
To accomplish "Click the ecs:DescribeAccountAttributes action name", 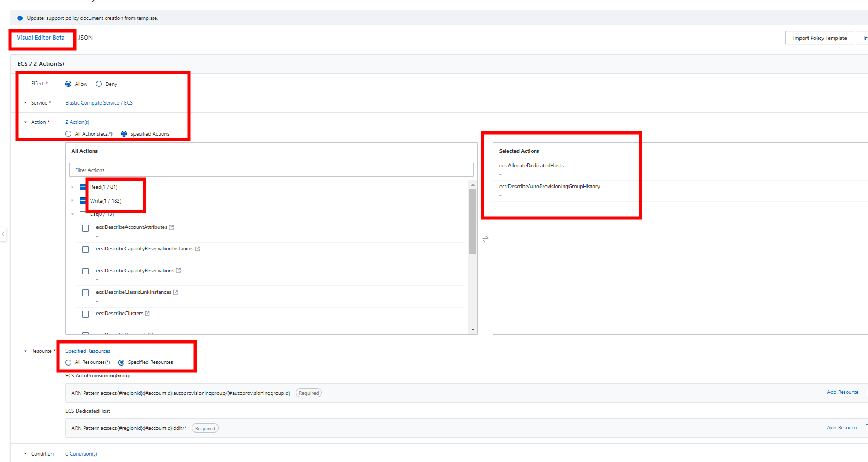I will [132, 227].
